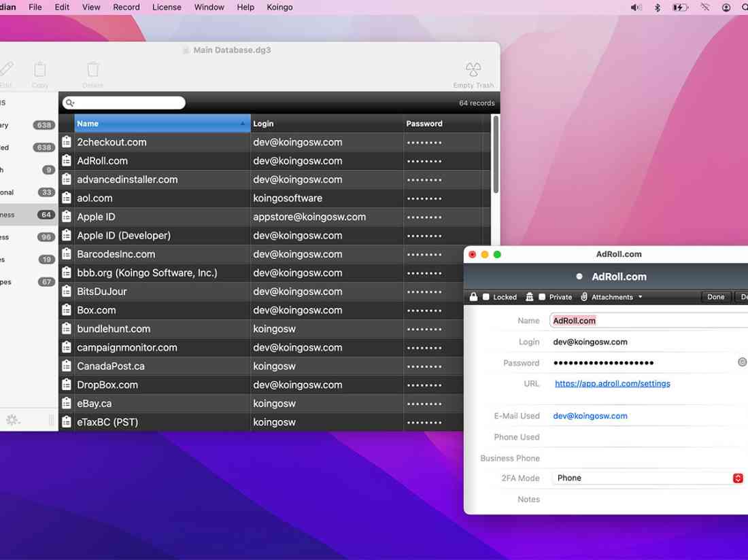Click the record icon beside the Apple ID row
The width and height of the screenshot is (748, 560).
pos(66,216)
